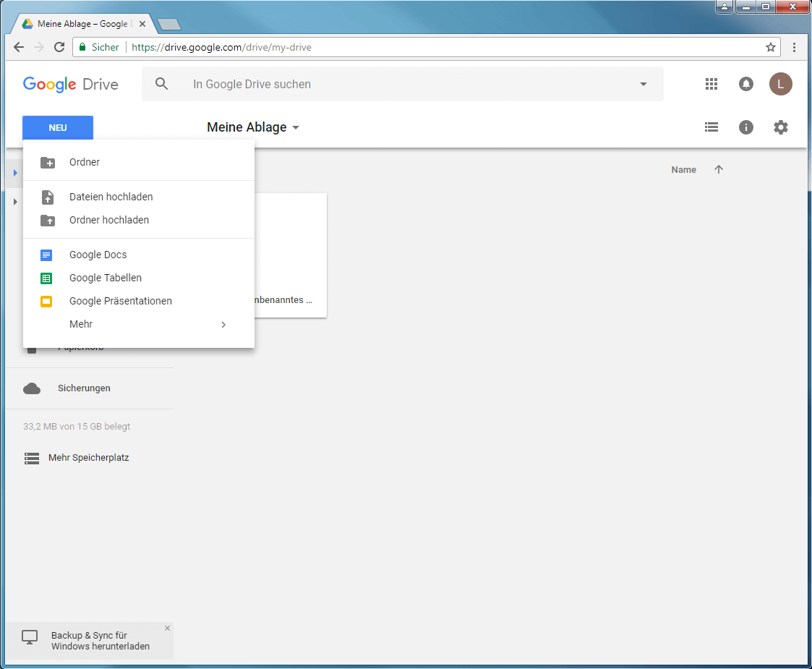The height and width of the screenshot is (669, 812).
Task: Click the search magnifier icon
Action: 161,84
